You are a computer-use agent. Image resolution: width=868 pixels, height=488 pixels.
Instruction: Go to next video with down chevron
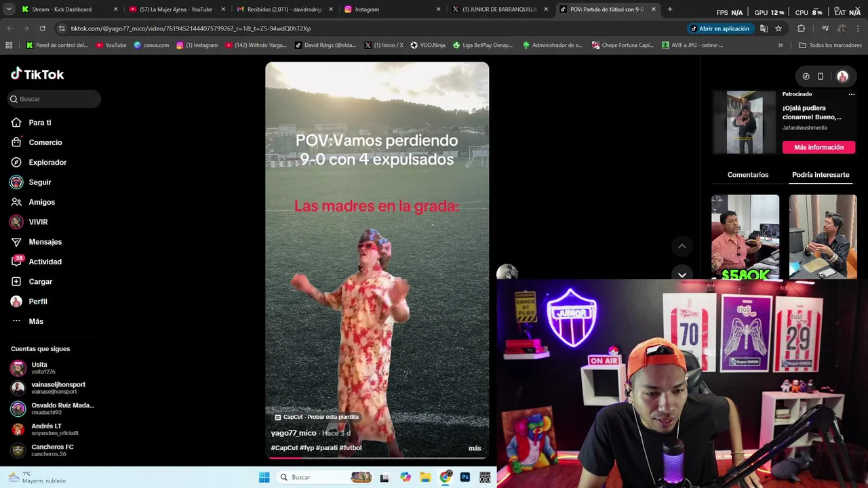pyautogui.click(x=682, y=274)
